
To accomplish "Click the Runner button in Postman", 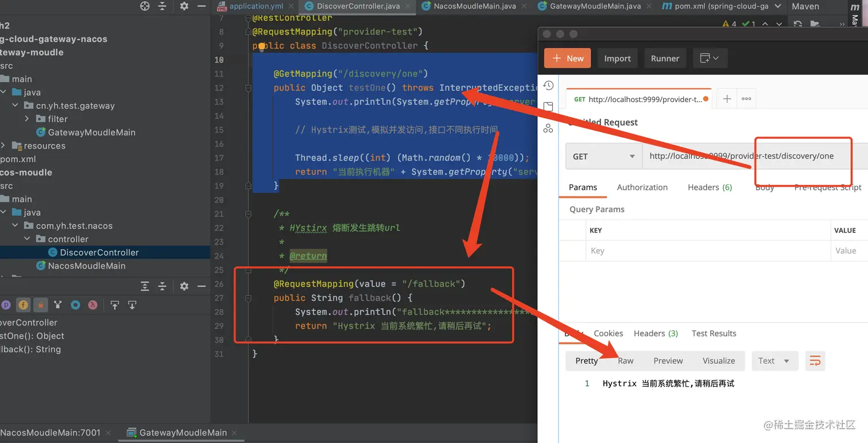I will 665,59.
